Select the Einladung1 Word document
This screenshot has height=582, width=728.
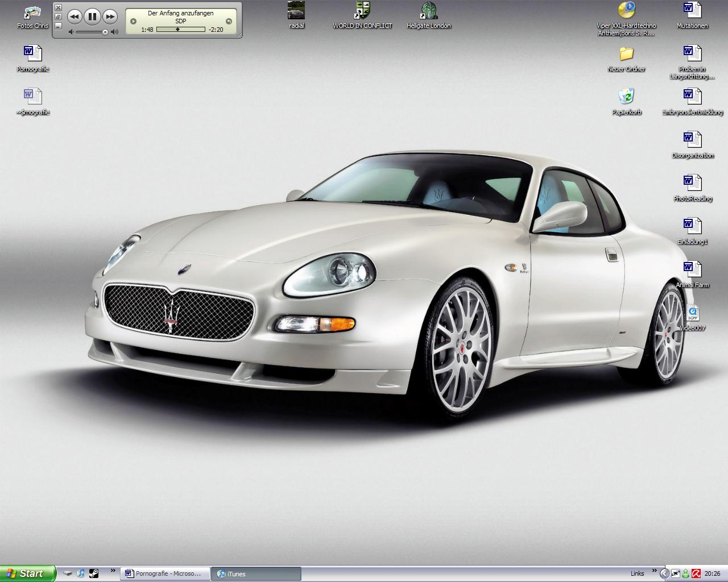click(x=692, y=232)
